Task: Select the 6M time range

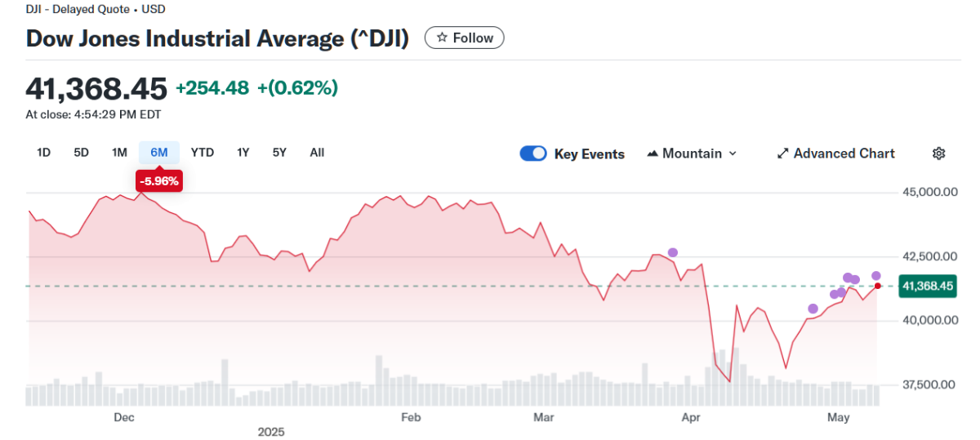Action: [x=159, y=152]
